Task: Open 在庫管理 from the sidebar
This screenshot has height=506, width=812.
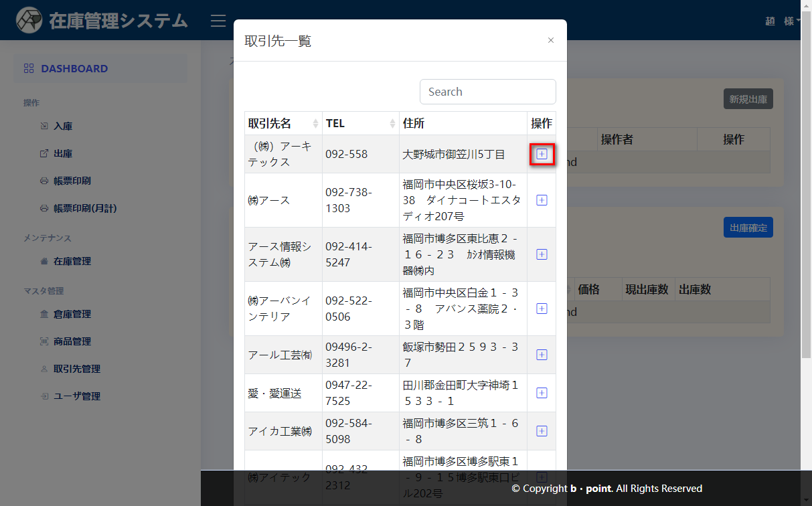Action: (x=72, y=261)
